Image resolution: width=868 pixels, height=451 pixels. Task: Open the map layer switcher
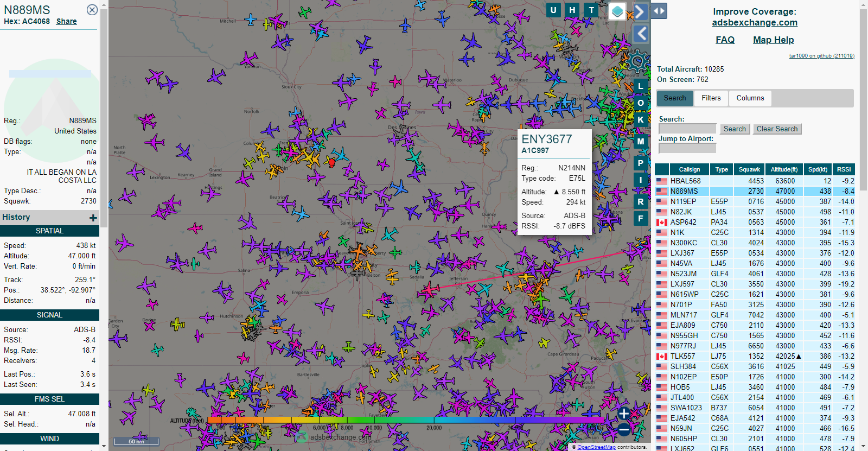tap(617, 11)
